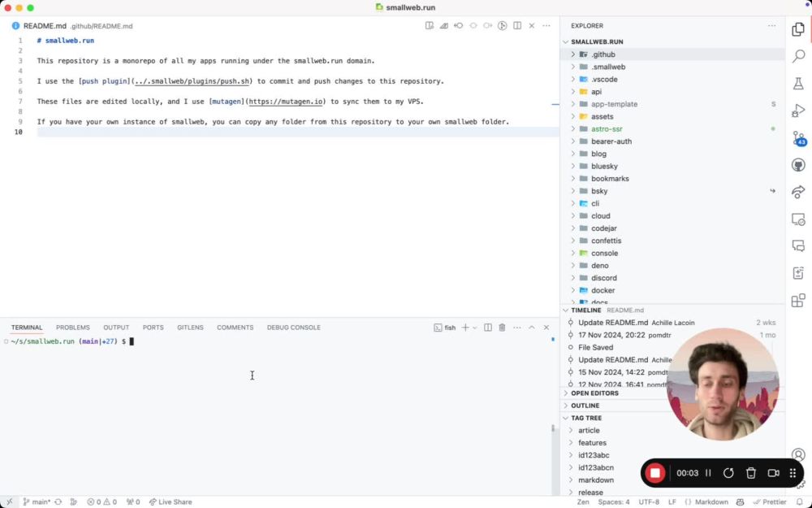Open the Explorer files icon in activity bar
812x508 pixels.
[798, 29]
